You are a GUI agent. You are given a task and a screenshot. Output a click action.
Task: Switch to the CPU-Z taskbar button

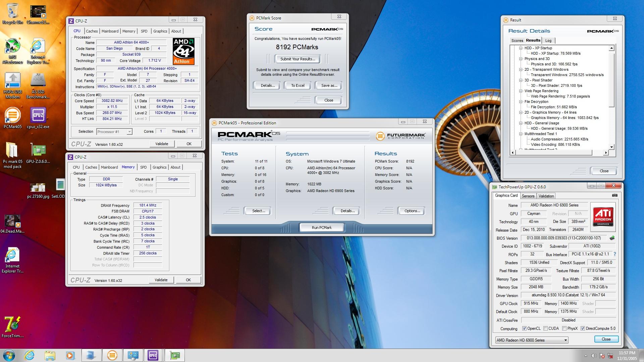pyautogui.click(x=153, y=355)
